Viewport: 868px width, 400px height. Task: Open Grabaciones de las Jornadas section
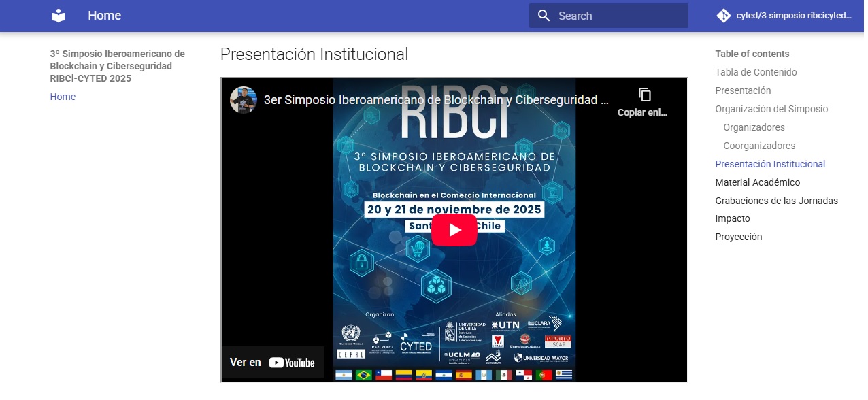776,201
